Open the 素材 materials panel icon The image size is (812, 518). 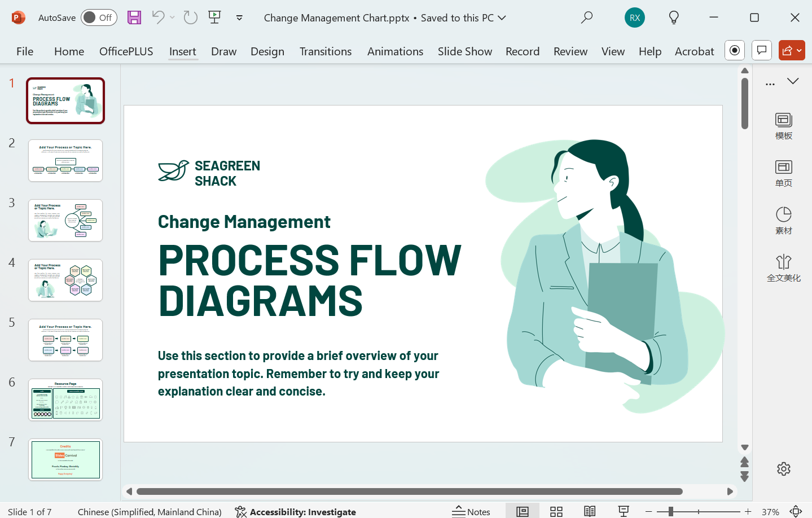pyautogui.click(x=783, y=220)
